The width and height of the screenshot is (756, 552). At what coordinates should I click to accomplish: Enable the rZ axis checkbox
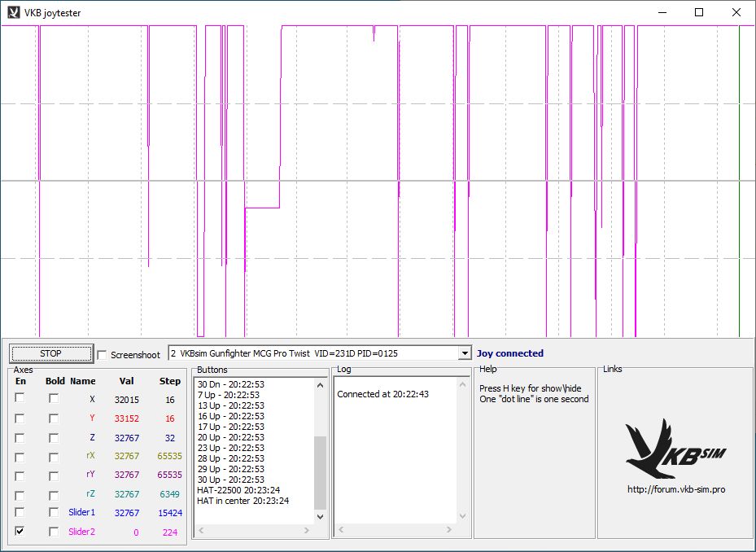[x=20, y=495]
